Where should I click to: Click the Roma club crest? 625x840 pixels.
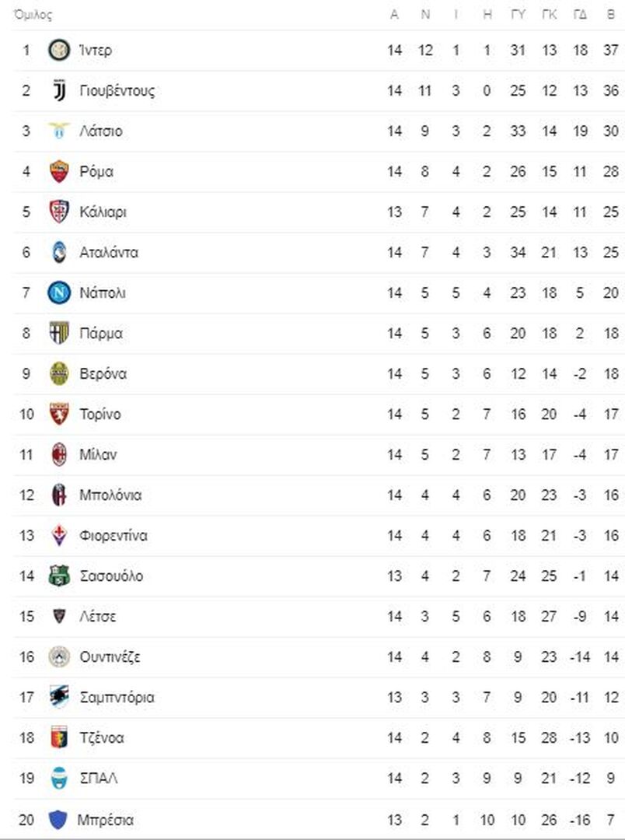59,172
